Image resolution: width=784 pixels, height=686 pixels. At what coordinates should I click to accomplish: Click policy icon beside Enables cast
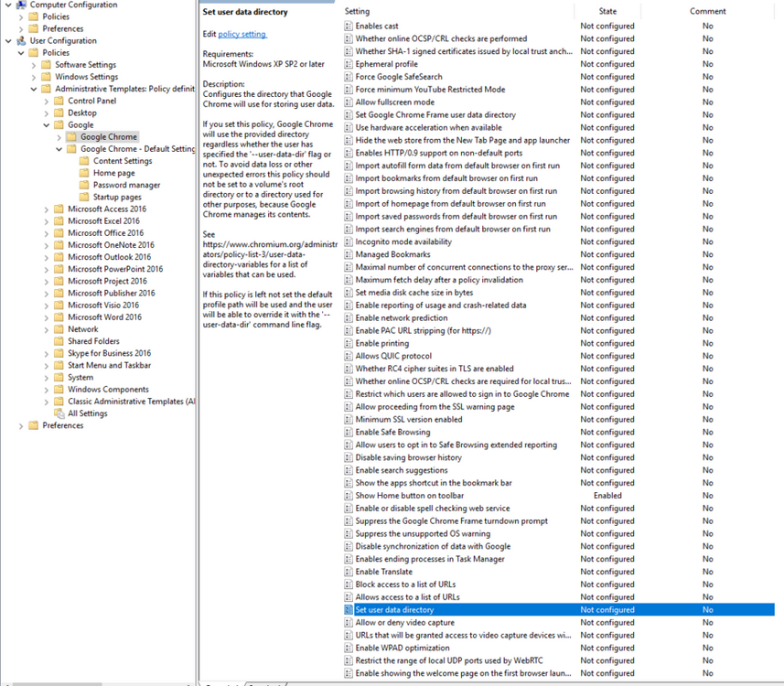pos(349,26)
